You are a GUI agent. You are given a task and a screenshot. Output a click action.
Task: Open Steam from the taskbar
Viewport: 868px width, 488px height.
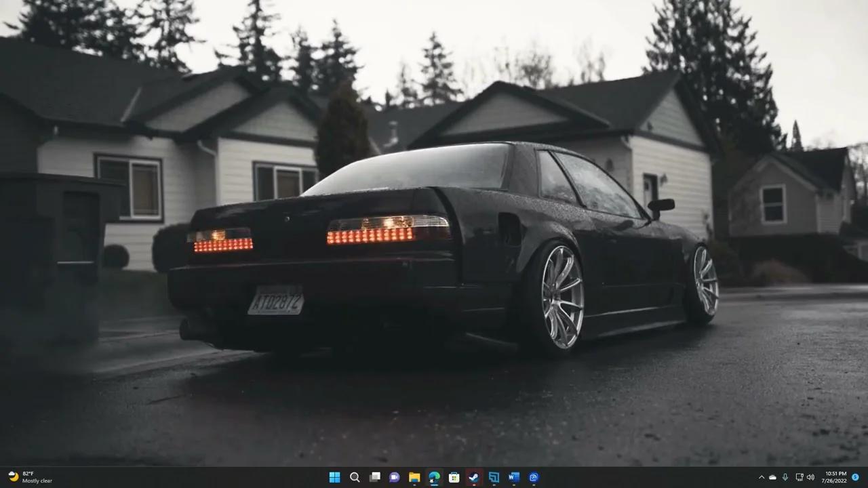click(x=474, y=477)
